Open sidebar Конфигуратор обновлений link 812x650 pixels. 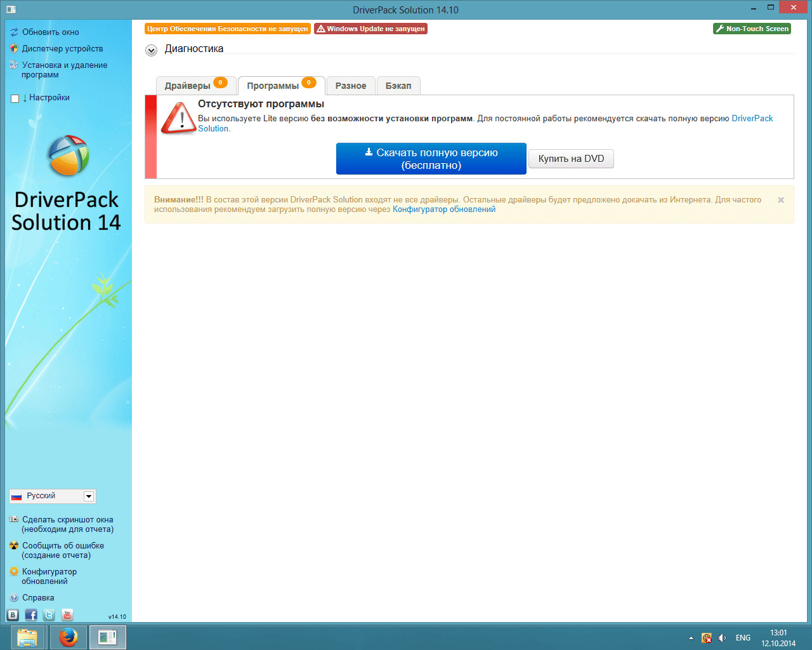(49, 576)
